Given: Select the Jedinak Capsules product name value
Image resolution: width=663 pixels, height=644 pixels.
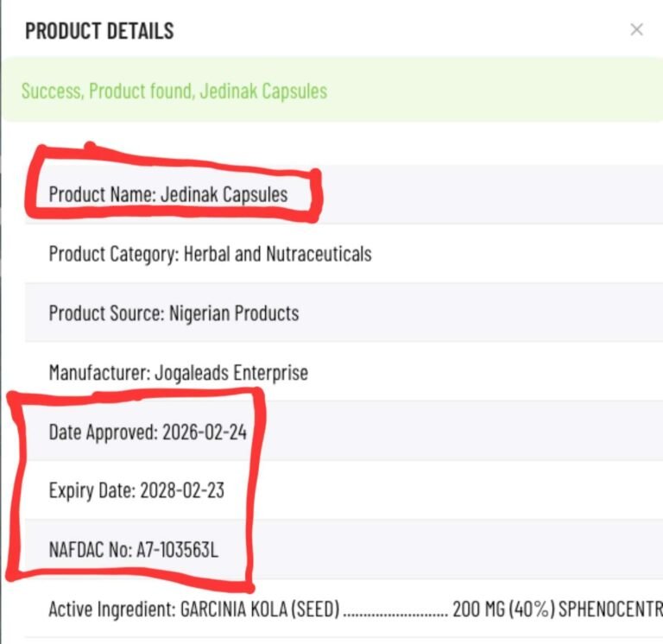Looking at the screenshot, I should 224,194.
